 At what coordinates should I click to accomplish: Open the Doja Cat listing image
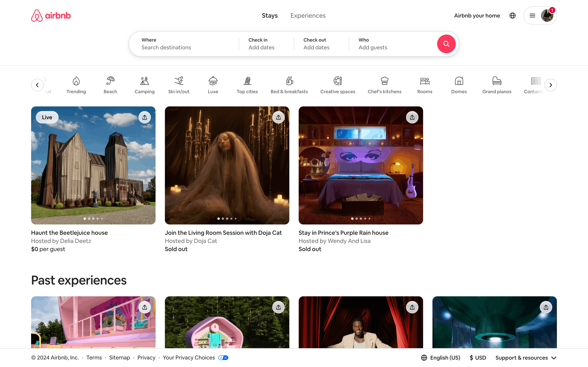(x=227, y=165)
